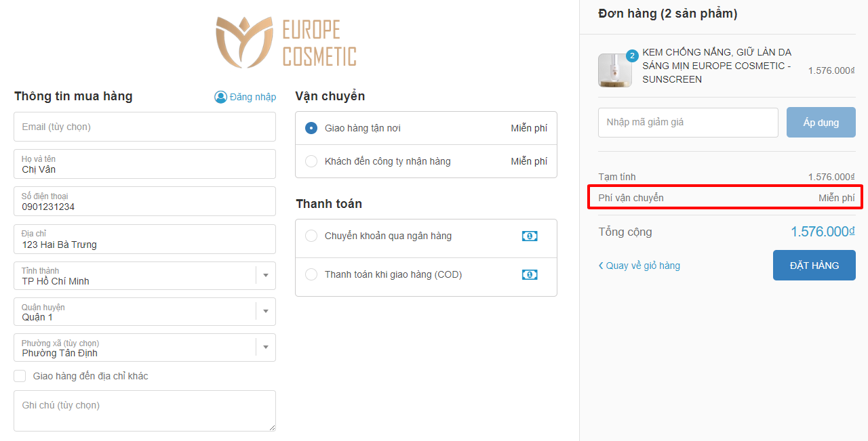Click the money icon for bank transfer

[530, 236]
